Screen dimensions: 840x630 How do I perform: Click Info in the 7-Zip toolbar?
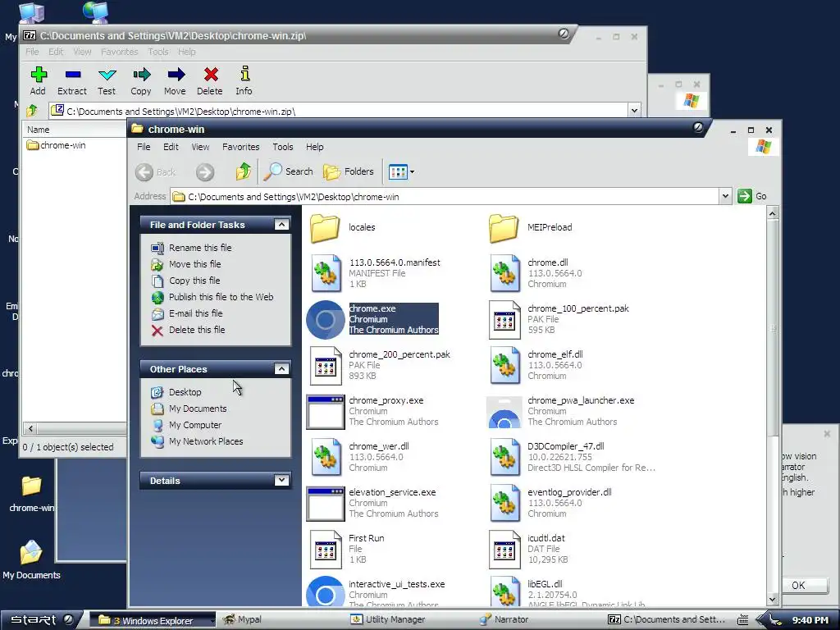pos(244,81)
